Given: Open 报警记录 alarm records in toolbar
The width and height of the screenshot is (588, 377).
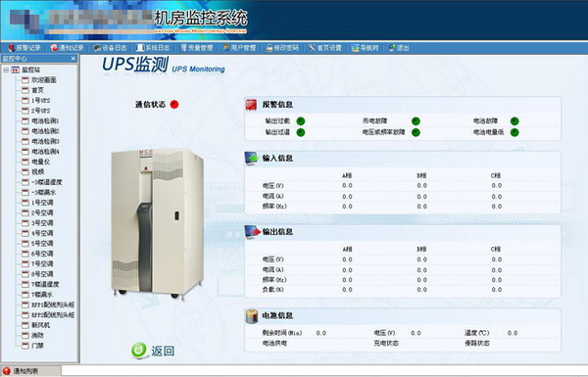Looking at the screenshot, I should point(24,48).
